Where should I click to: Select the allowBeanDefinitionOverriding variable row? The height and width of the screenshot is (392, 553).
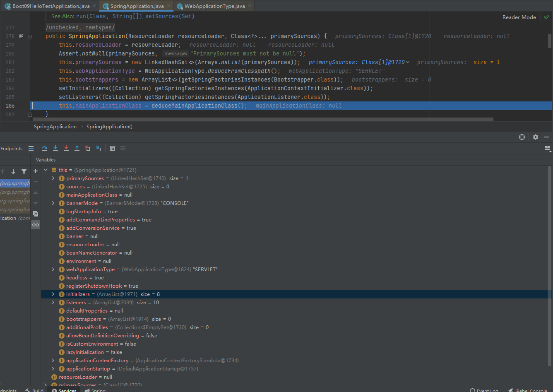point(296,336)
